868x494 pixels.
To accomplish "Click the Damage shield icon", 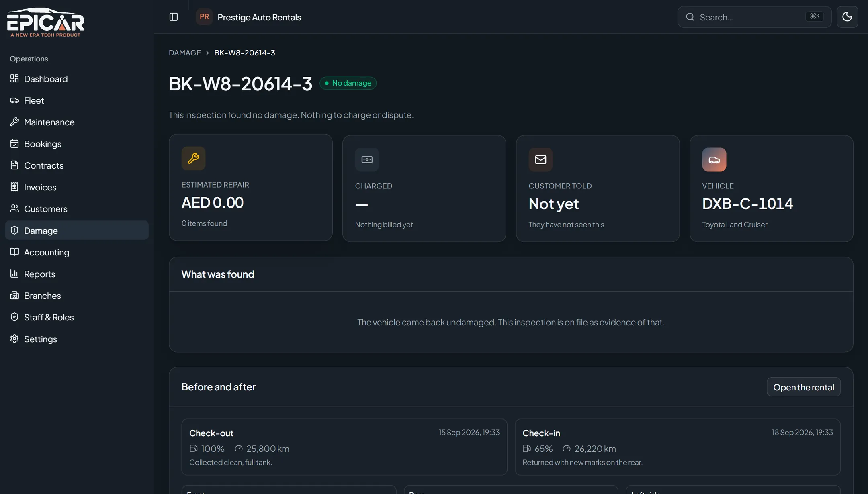I will (x=14, y=230).
